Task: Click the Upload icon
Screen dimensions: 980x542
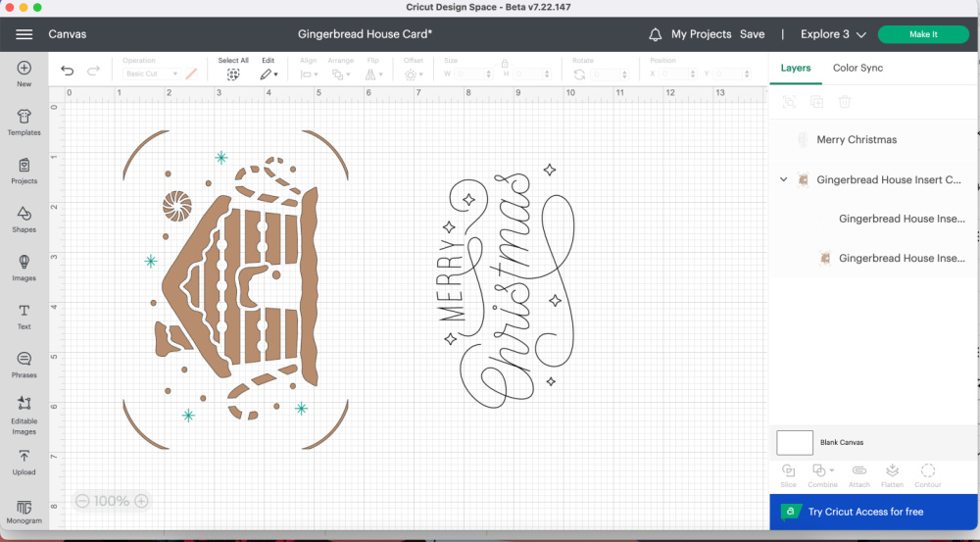Action: pyautogui.click(x=24, y=460)
